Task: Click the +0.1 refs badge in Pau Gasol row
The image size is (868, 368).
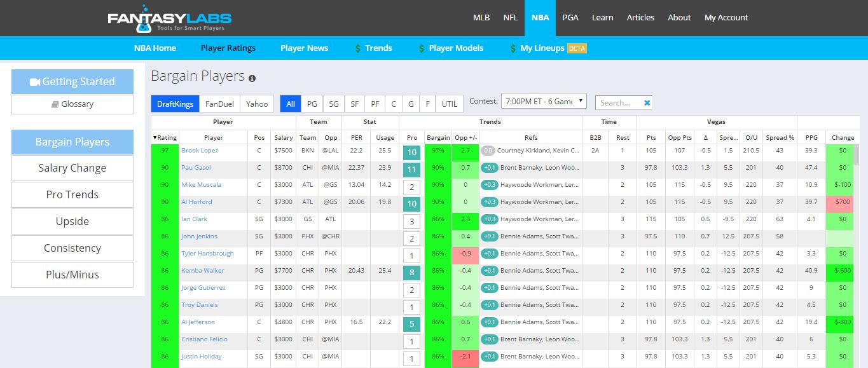Action: (490, 168)
